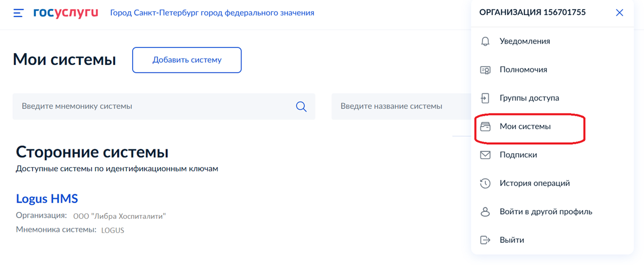
Task: Click the Gosuslugi logo
Action: coord(66,13)
